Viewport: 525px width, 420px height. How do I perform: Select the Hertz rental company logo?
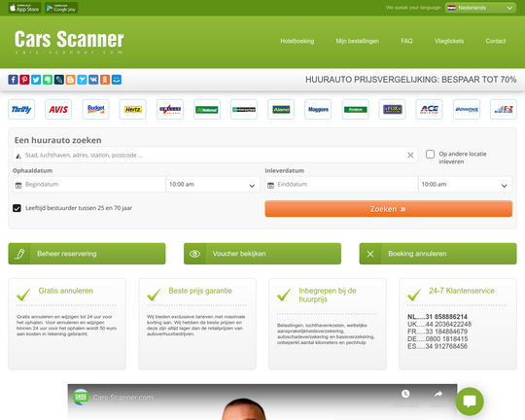[132, 109]
